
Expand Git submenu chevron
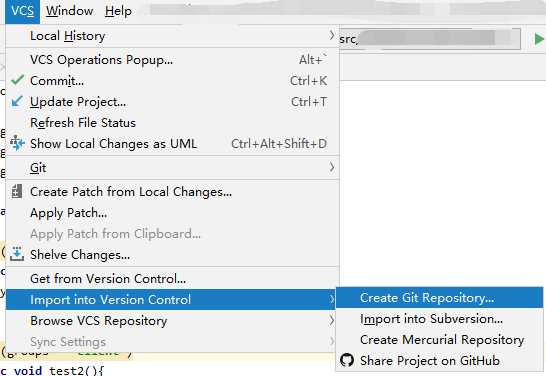coord(332,167)
